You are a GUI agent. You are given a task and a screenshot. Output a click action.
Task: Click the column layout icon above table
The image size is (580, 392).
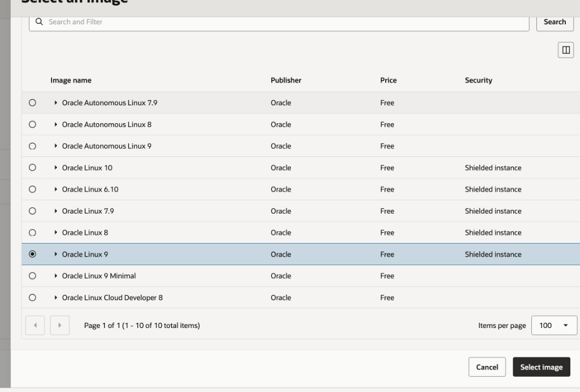(x=565, y=50)
